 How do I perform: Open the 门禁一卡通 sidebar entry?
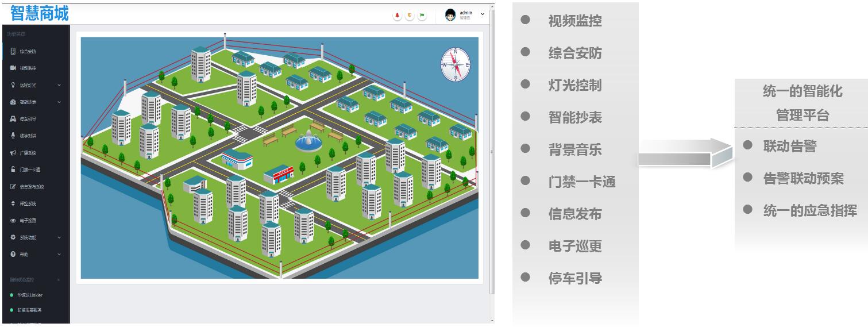29,170
